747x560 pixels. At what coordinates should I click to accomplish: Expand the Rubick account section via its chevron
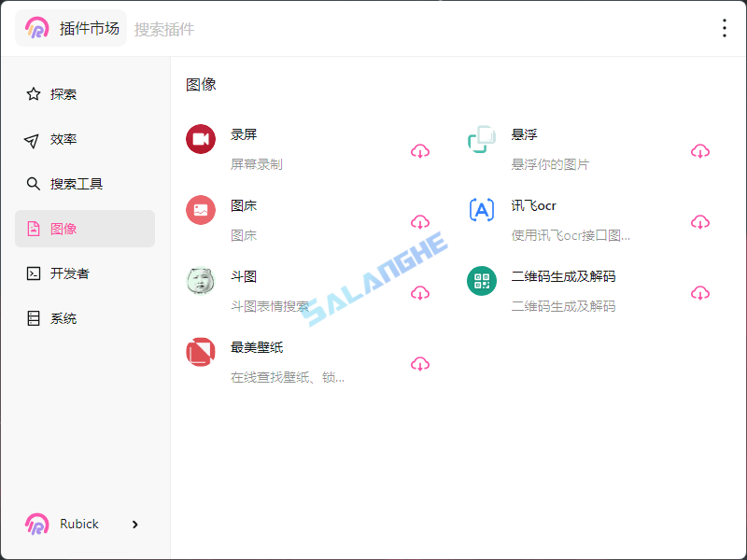(134, 524)
